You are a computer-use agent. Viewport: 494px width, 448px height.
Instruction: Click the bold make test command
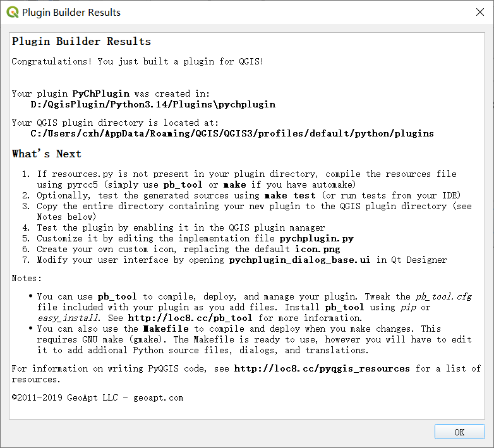coord(289,195)
